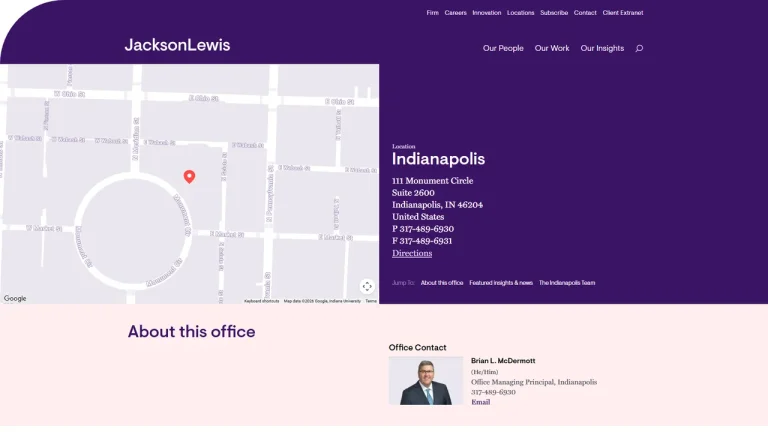Jump to Featured insights & news section
Image resolution: width=768 pixels, height=432 pixels.
[501, 283]
